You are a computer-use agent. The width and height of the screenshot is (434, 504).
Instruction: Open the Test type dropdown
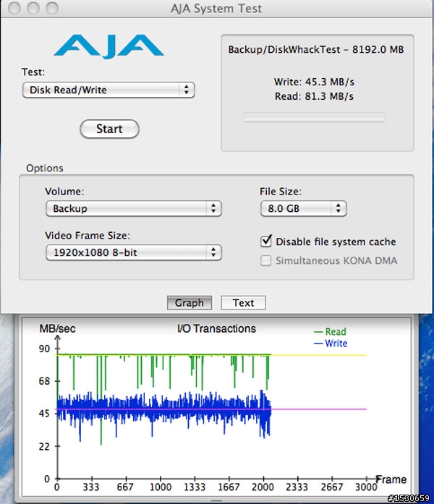pyautogui.click(x=109, y=90)
